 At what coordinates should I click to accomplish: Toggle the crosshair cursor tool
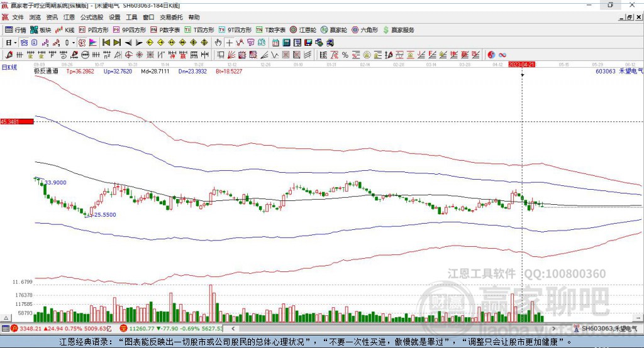coord(229,43)
